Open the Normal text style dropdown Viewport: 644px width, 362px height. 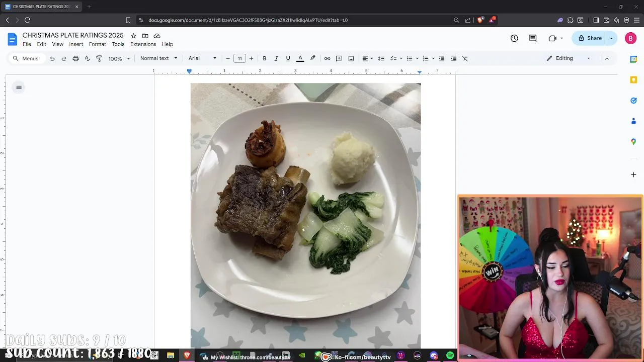(x=158, y=58)
